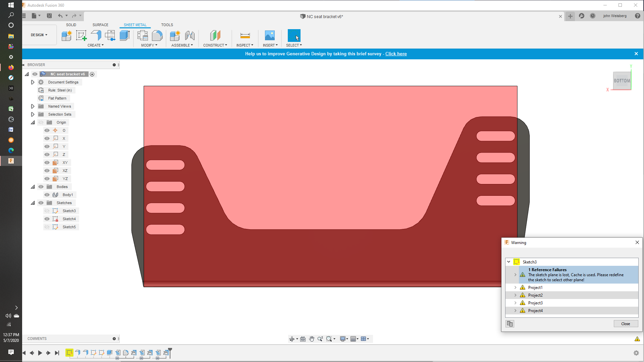The width and height of the screenshot is (644, 362).
Task: Drag the viewport zoom slider control
Action: [320, 339]
